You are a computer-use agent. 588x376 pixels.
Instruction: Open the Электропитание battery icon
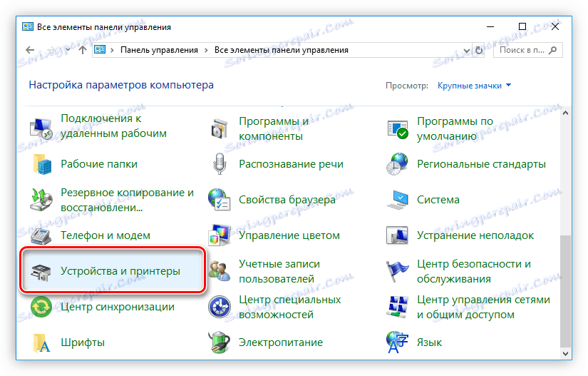220,342
